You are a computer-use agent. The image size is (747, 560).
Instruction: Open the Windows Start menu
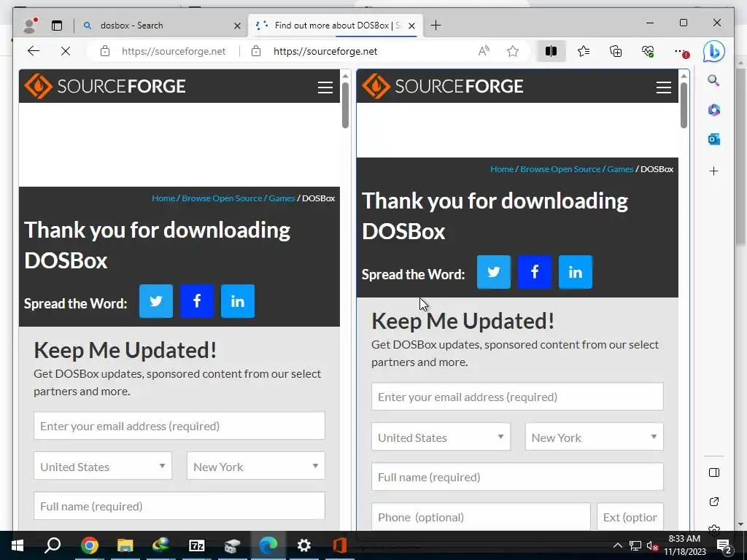coord(18,545)
